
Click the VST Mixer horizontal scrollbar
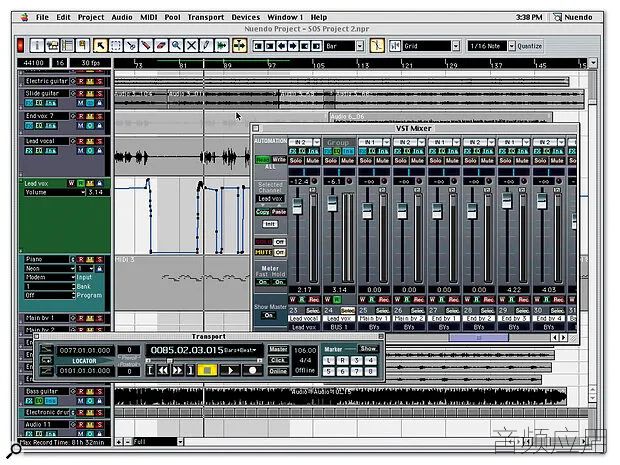pos(479,338)
